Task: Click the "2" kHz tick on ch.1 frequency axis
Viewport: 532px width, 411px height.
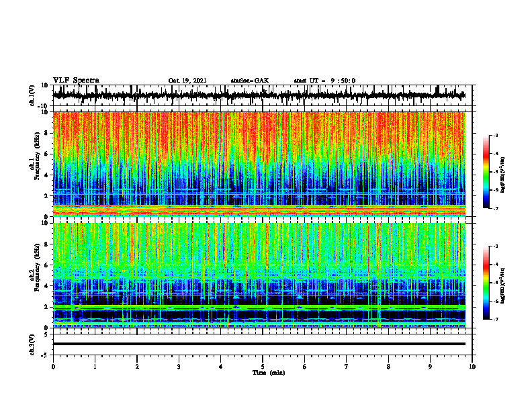Action: point(46,196)
